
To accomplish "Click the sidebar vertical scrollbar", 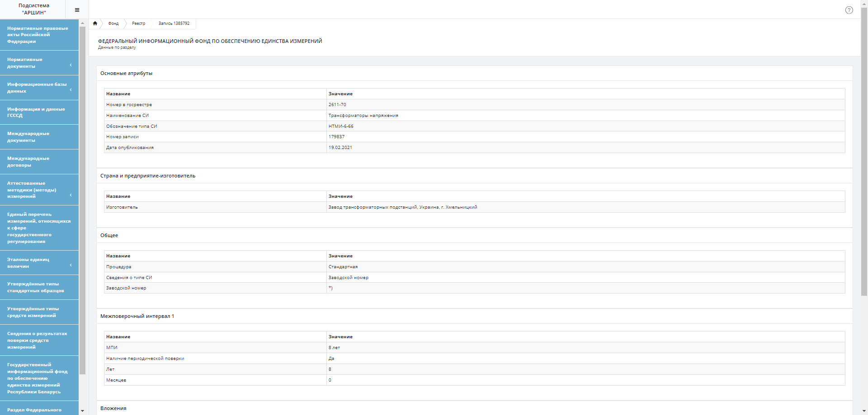I will [82, 199].
